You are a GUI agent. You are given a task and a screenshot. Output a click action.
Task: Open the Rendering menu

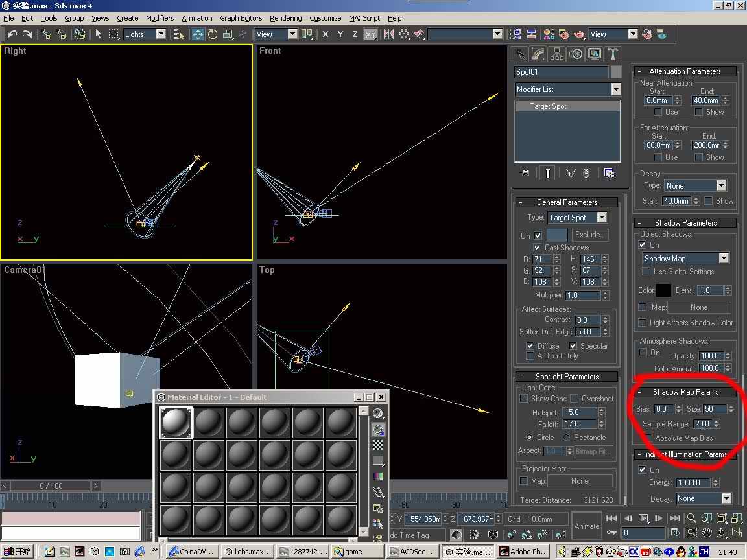click(x=285, y=18)
